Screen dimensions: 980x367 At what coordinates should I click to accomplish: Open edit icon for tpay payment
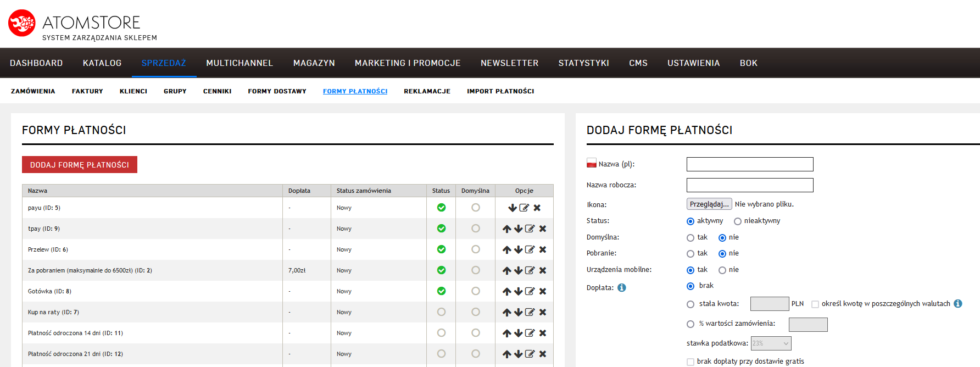pyautogui.click(x=530, y=229)
